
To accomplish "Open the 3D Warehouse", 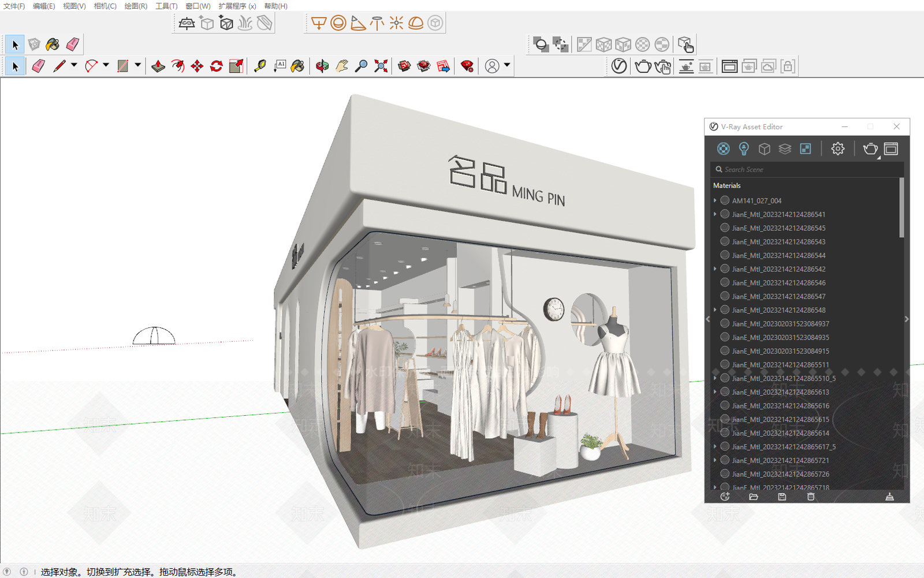I will (405, 66).
